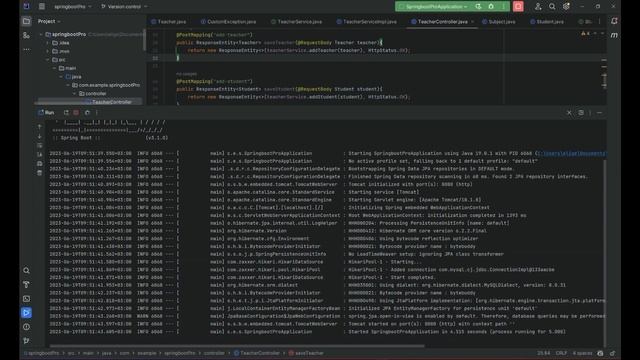Switch to Subject.java tab

499,22
